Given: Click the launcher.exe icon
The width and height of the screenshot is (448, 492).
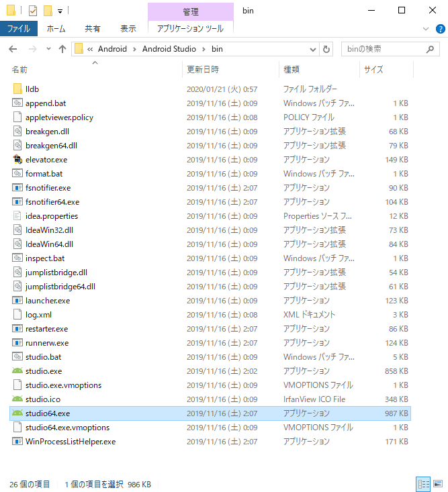Looking at the screenshot, I should (x=17, y=300).
